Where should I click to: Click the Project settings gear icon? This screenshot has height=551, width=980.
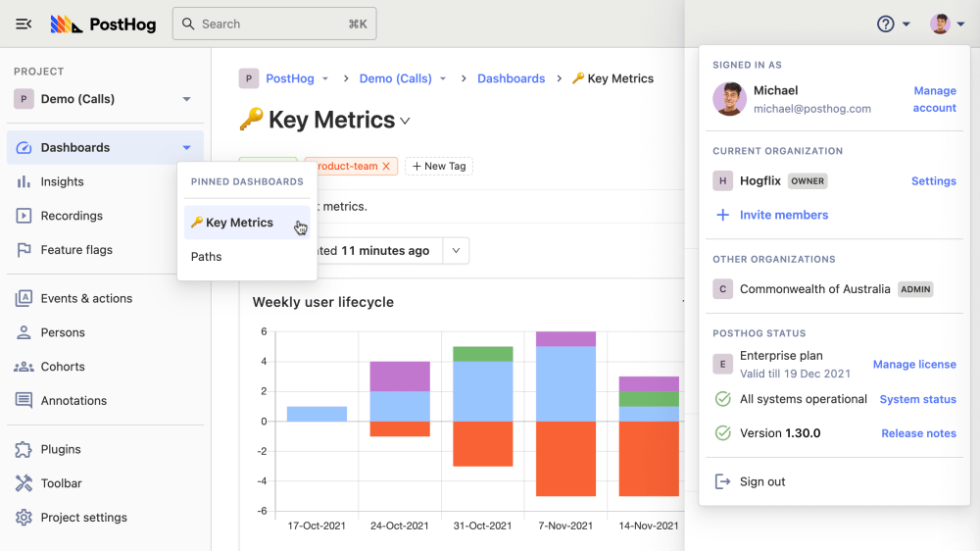(x=24, y=518)
